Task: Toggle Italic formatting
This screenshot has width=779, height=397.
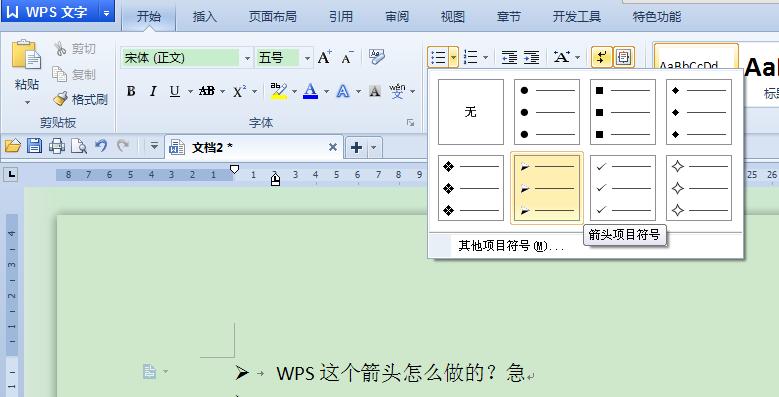Action: [x=153, y=91]
